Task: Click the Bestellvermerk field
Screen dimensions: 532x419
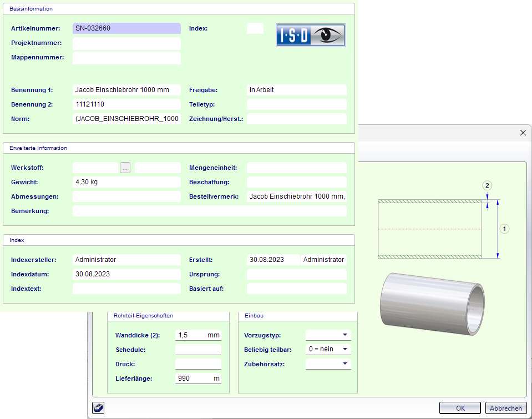Action: coord(297,196)
